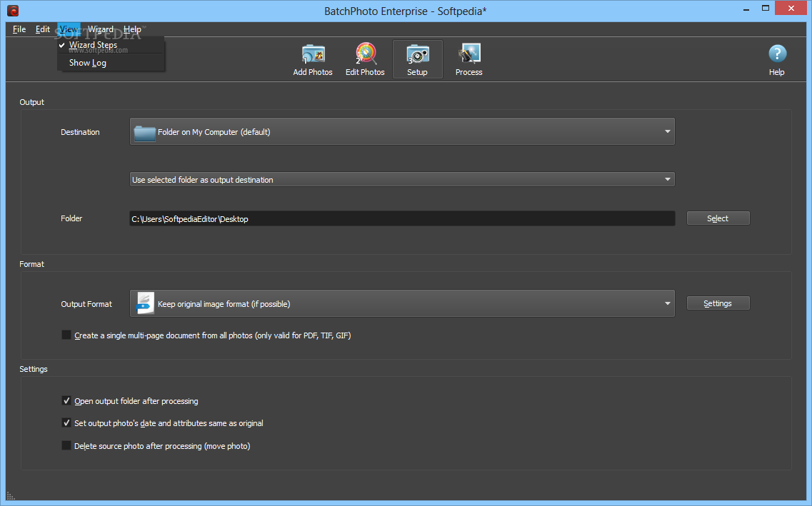
Task: Expand the Output Format dropdown arrow
Action: coord(668,304)
